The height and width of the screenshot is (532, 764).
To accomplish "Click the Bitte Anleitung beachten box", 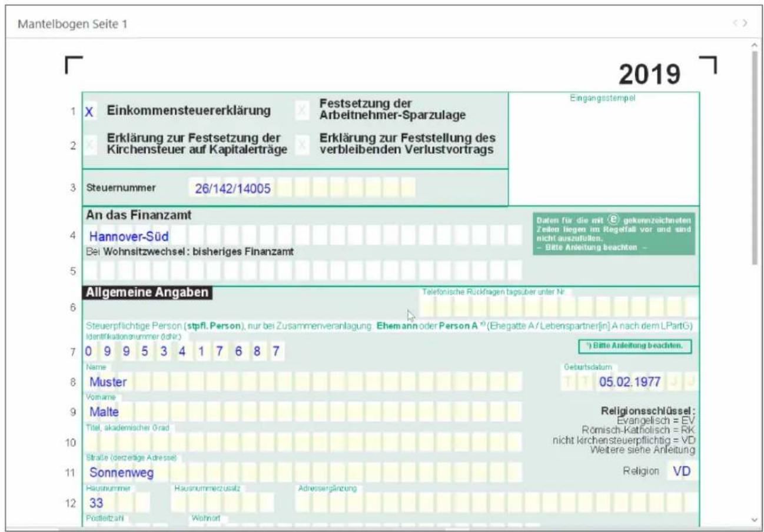I will (x=635, y=345).
